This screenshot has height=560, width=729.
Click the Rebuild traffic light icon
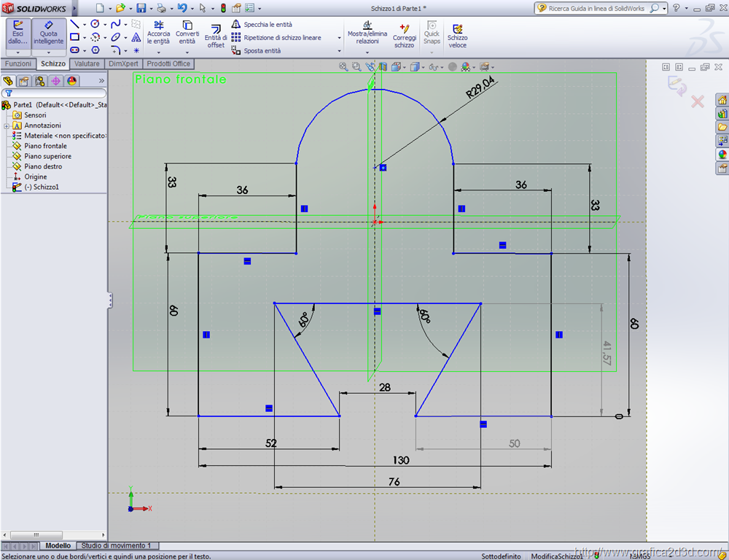[223, 8]
